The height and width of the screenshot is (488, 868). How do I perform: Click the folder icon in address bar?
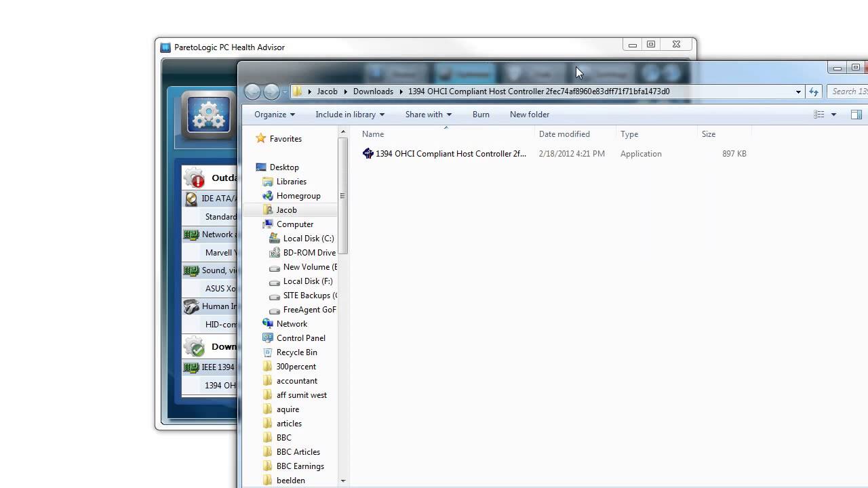click(x=298, y=91)
